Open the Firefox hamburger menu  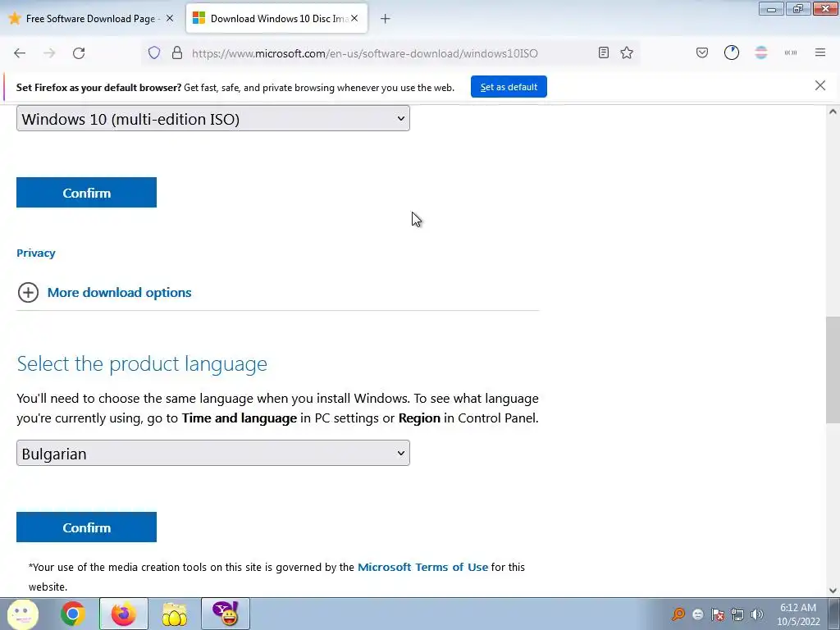pos(820,52)
